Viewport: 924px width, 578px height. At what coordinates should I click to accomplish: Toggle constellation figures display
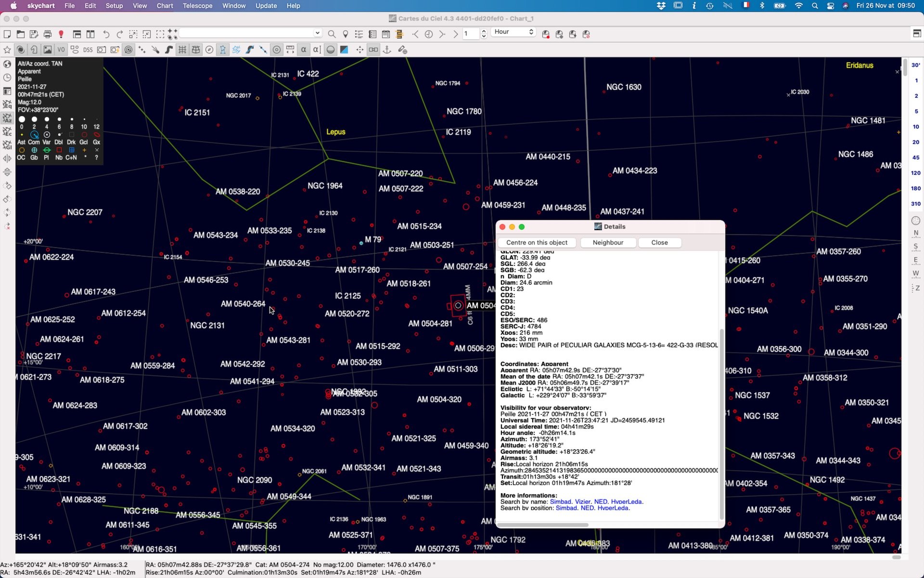[222, 50]
